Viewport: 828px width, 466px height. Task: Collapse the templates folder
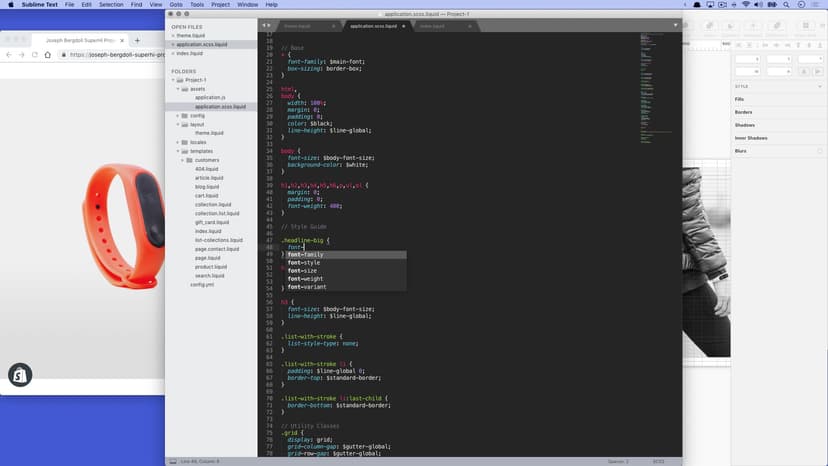pyautogui.click(x=180, y=151)
